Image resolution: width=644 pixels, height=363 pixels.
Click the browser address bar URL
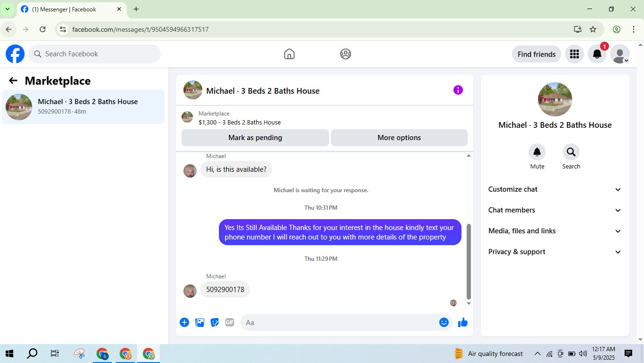(x=140, y=29)
